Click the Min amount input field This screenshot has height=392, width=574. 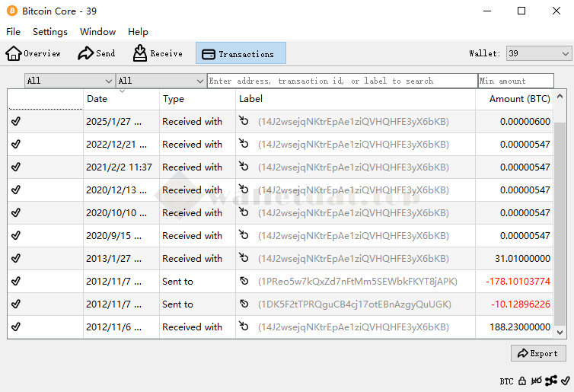pyautogui.click(x=515, y=81)
